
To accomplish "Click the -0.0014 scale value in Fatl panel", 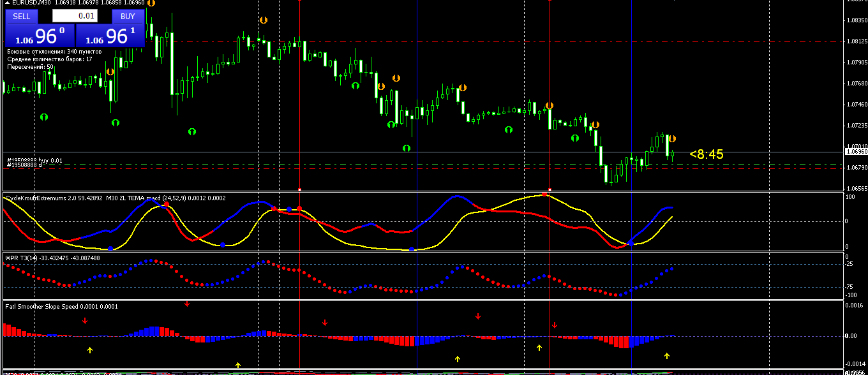I will tap(854, 364).
